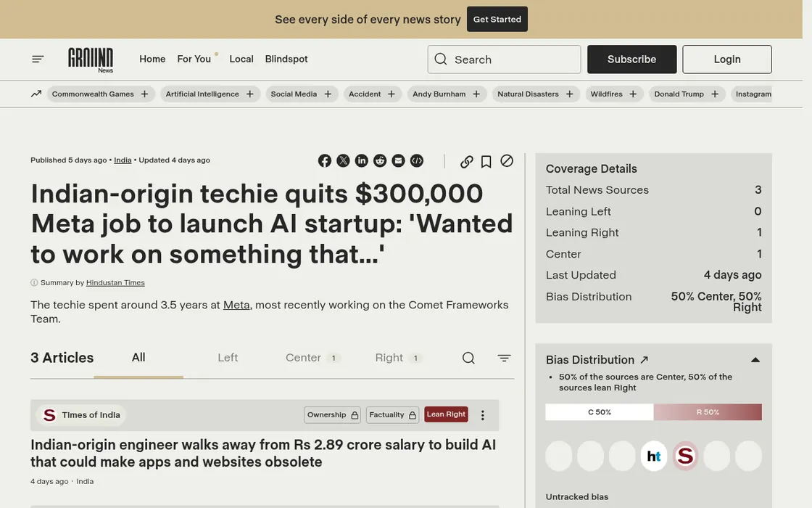Open the India location link
This screenshot has width=812, height=508.
123,160
